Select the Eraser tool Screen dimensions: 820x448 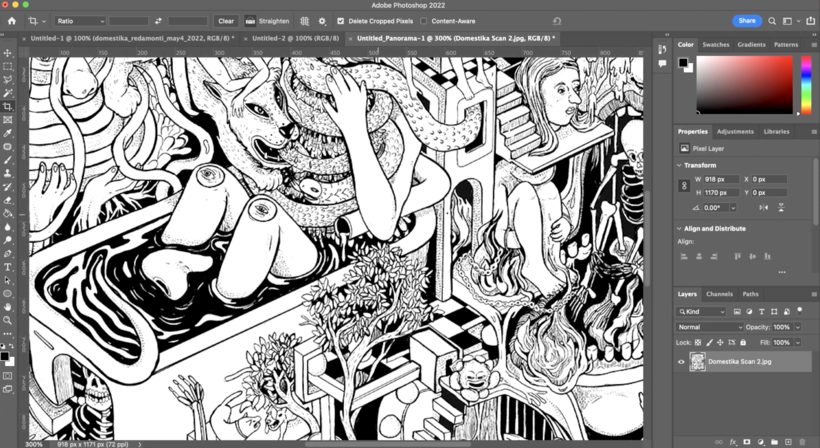tap(7, 200)
